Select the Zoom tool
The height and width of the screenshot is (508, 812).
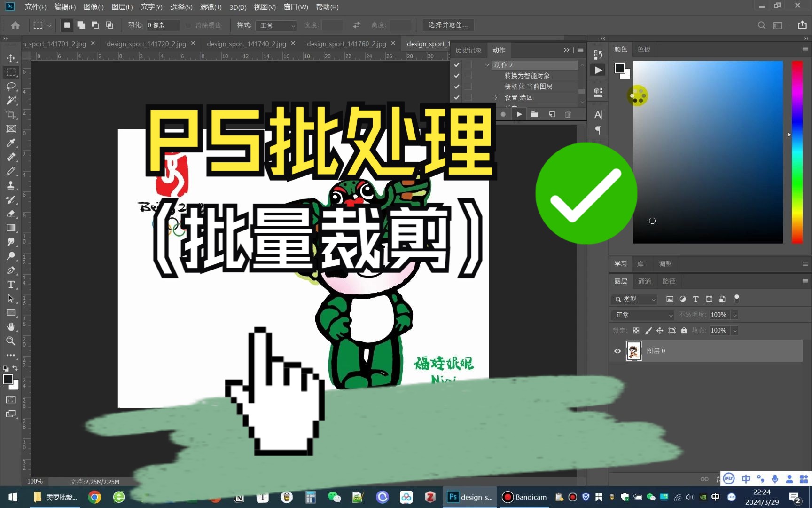11,341
